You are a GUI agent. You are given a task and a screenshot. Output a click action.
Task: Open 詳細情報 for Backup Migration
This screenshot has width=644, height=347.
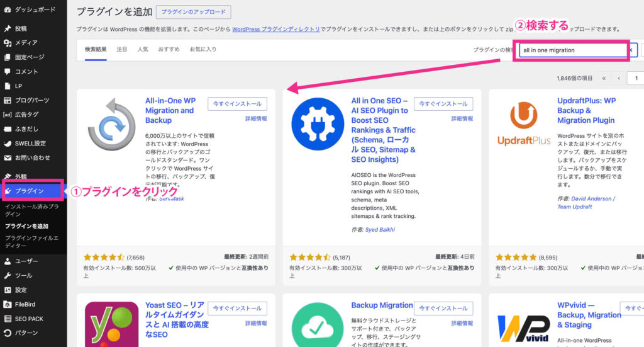point(462,323)
